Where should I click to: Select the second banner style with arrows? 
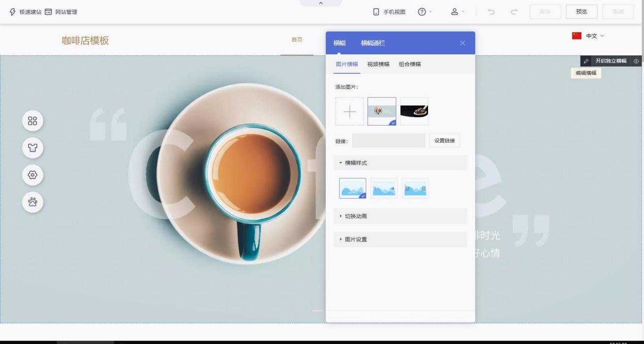click(x=384, y=189)
